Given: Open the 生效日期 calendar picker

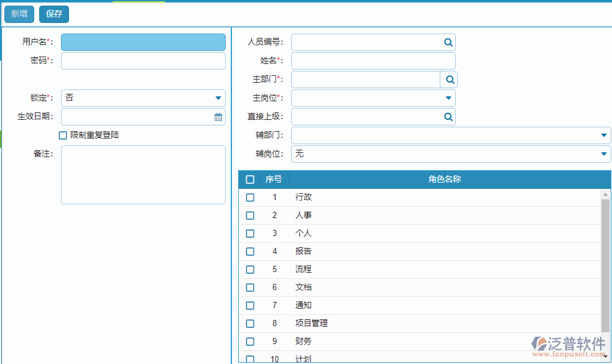Looking at the screenshot, I should [218, 116].
